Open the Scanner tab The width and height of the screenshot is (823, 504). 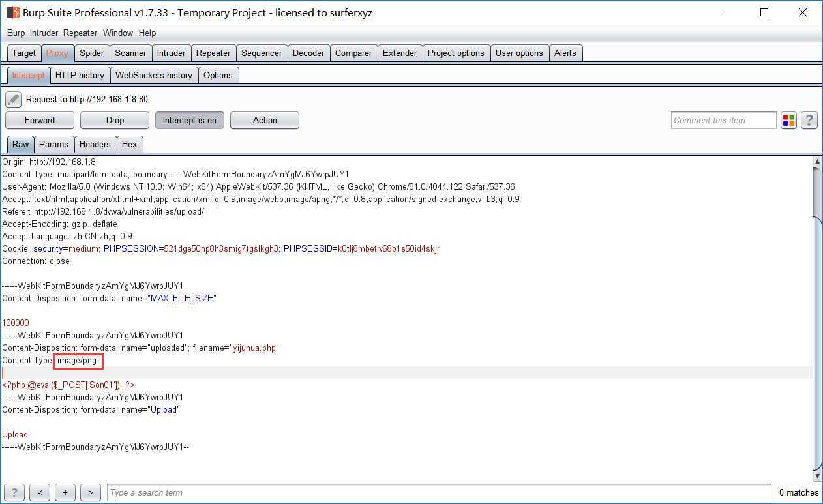coord(131,53)
